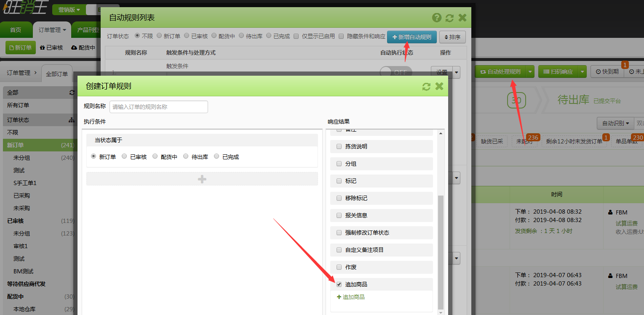The width and height of the screenshot is (644, 315).
Task: Click 设置 button for rule 1
Action: coord(442,72)
